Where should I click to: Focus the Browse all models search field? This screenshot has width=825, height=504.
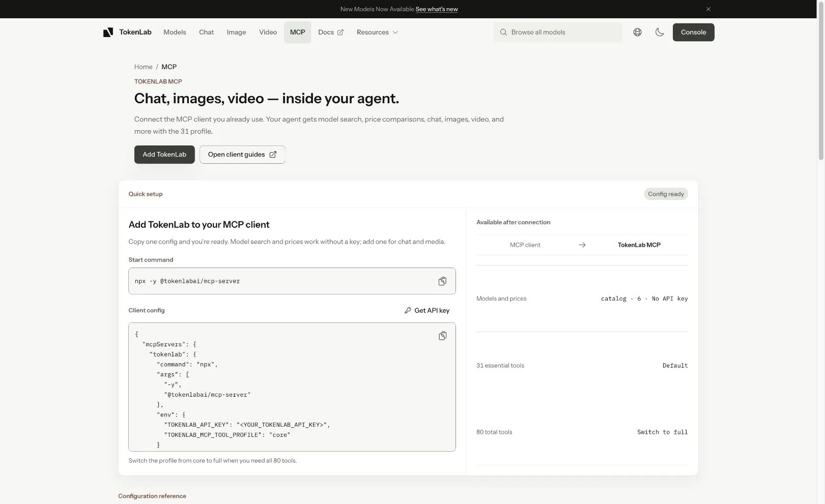[x=558, y=32]
